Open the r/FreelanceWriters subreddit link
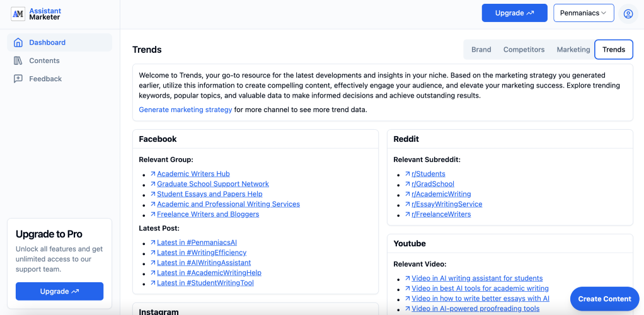The width and height of the screenshot is (644, 315). click(x=441, y=214)
